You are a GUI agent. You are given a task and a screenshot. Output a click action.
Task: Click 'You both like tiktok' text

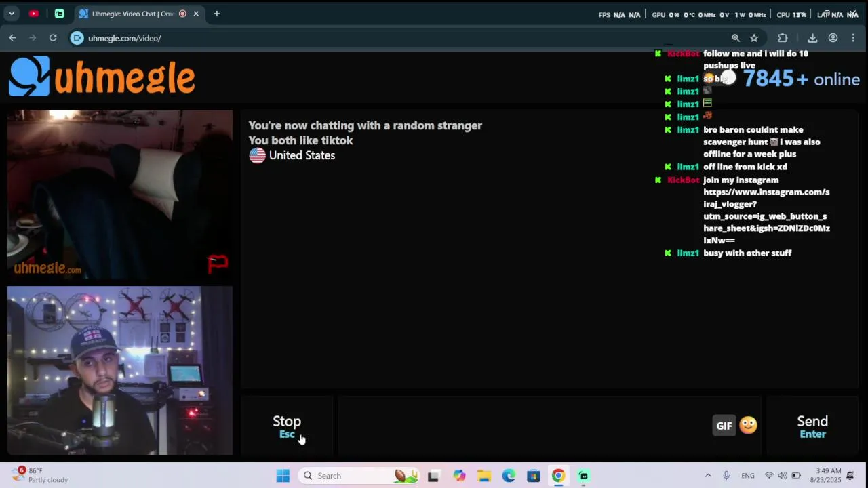[x=300, y=140]
